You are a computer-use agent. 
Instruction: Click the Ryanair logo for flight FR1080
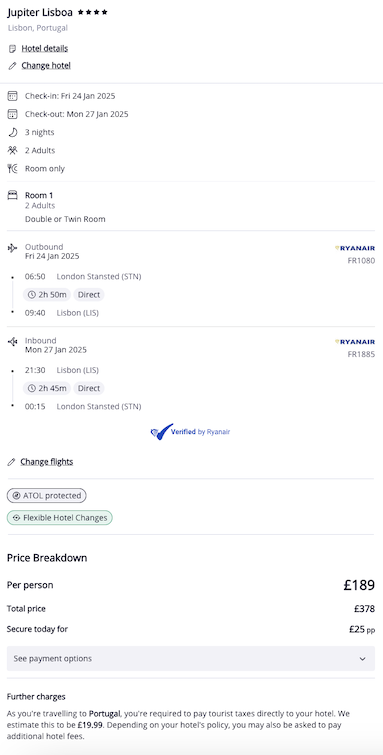point(355,248)
